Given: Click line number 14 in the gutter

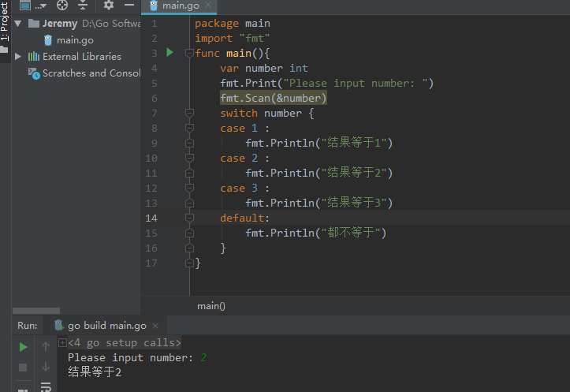Looking at the screenshot, I should [x=151, y=218].
